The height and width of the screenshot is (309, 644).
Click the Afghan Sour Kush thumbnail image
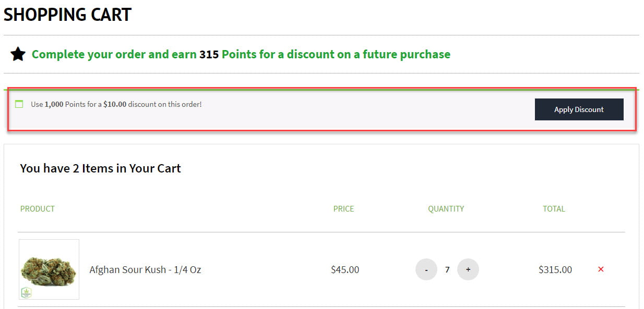pos(49,269)
